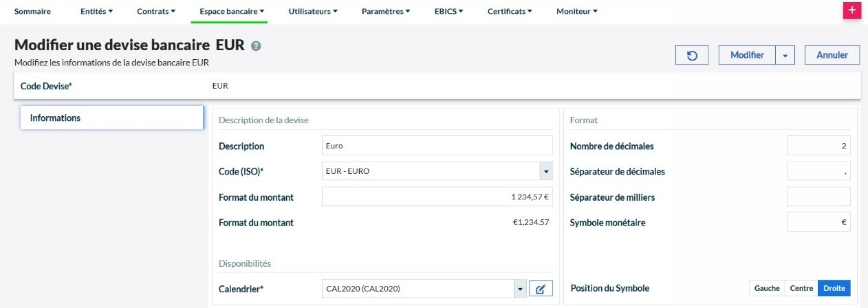The height and width of the screenshot is (308, 868).
Task: Click the pink plus icon
Action: [x=852, y=10]
